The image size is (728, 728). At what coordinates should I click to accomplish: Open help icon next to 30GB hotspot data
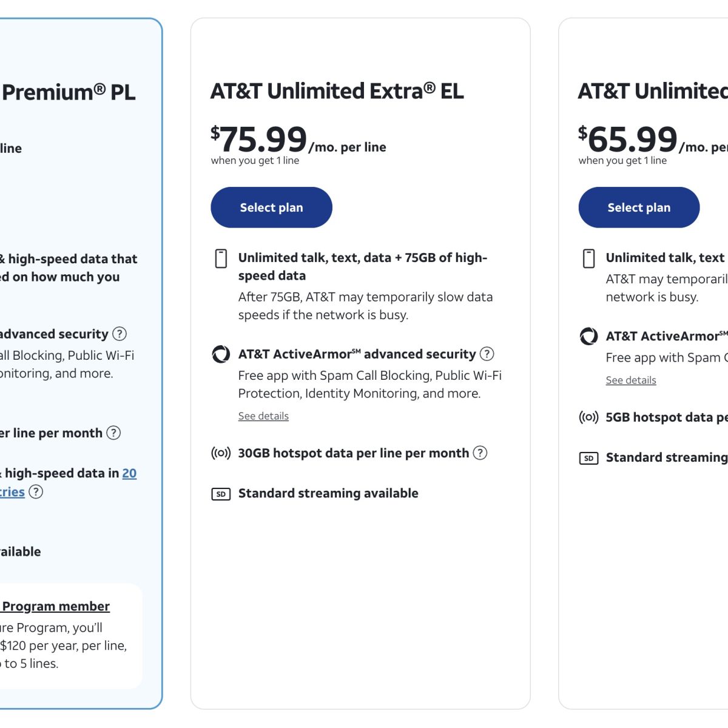pos(480,453)
